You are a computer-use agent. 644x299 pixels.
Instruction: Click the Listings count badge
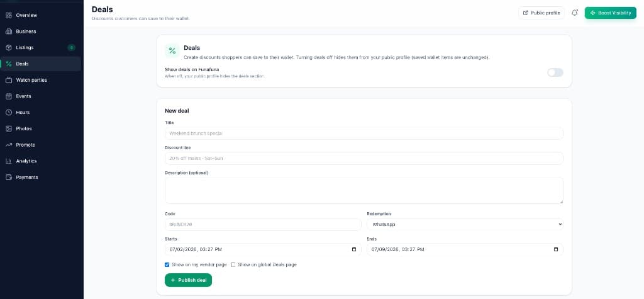click(x=72, y=48)
